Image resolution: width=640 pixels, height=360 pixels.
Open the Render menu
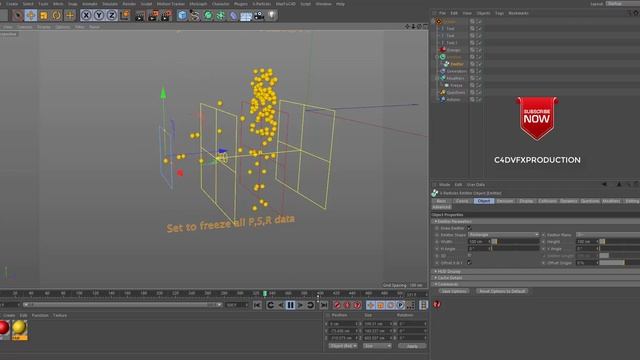coord(129,4)
